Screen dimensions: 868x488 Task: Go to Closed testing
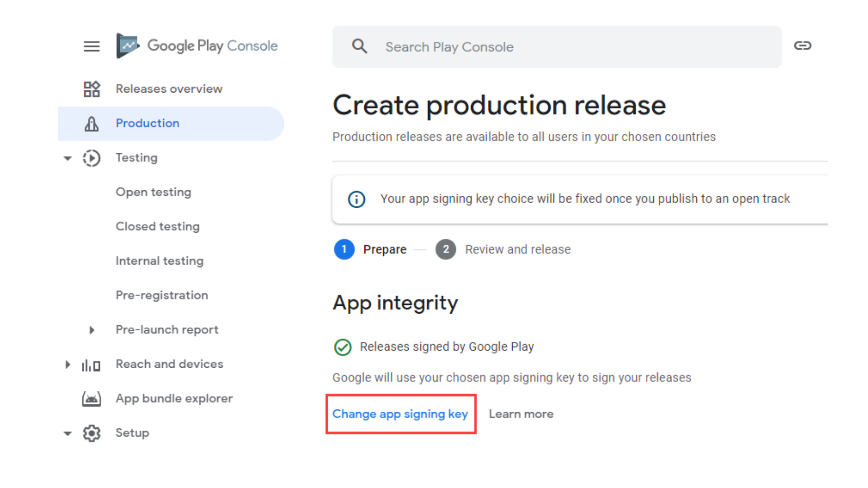click(157, 226)
